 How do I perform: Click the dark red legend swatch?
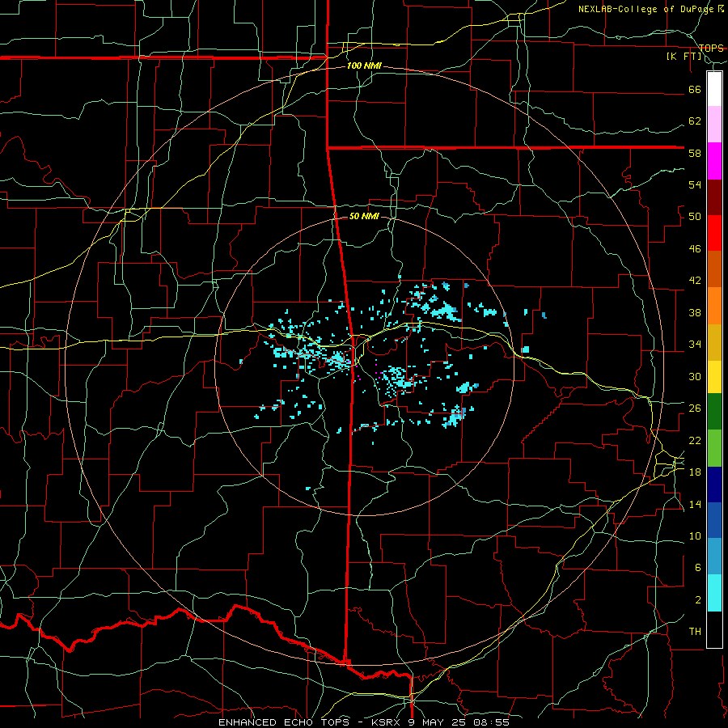714,197
